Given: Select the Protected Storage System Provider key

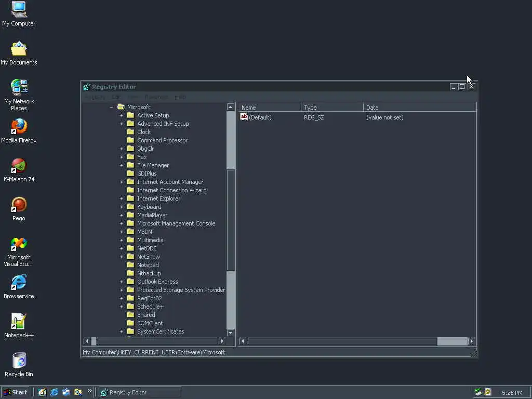Looking at the screenshot, I should point(181,290).
